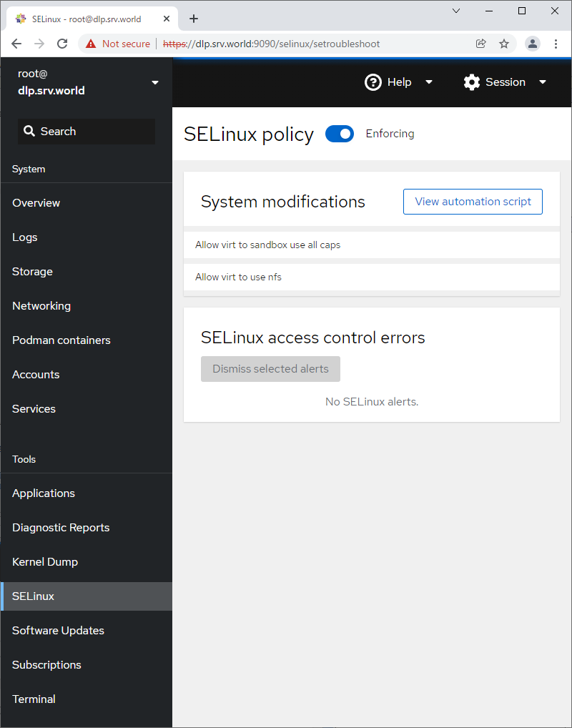Open Software Updates from the sidebar
This screenshot has width=572, height=728.
[58, 631]
